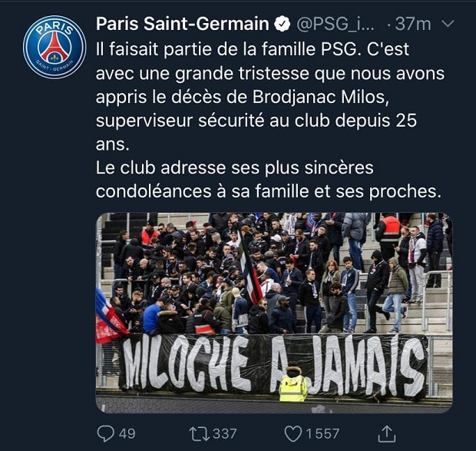Open the share icon below the photo
The height and width of the screenshot is (451, 476).
(388, 433)
